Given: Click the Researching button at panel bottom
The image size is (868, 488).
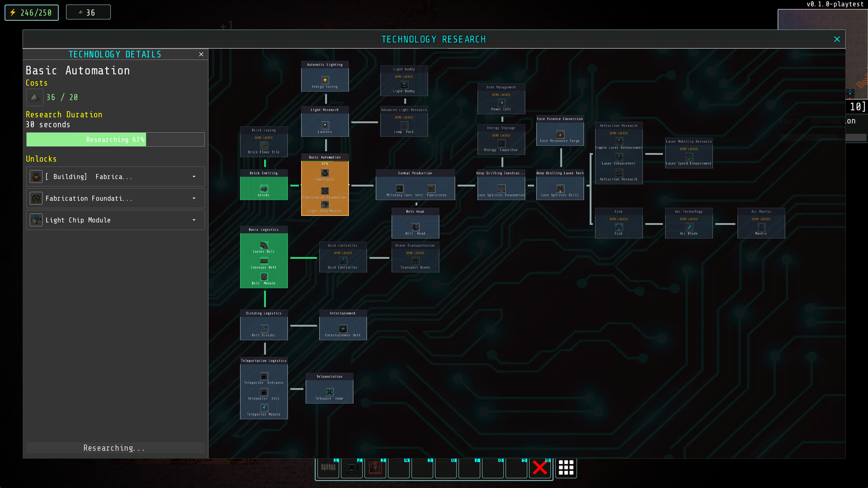Looking at the screenshot, I should pos(114,448).
